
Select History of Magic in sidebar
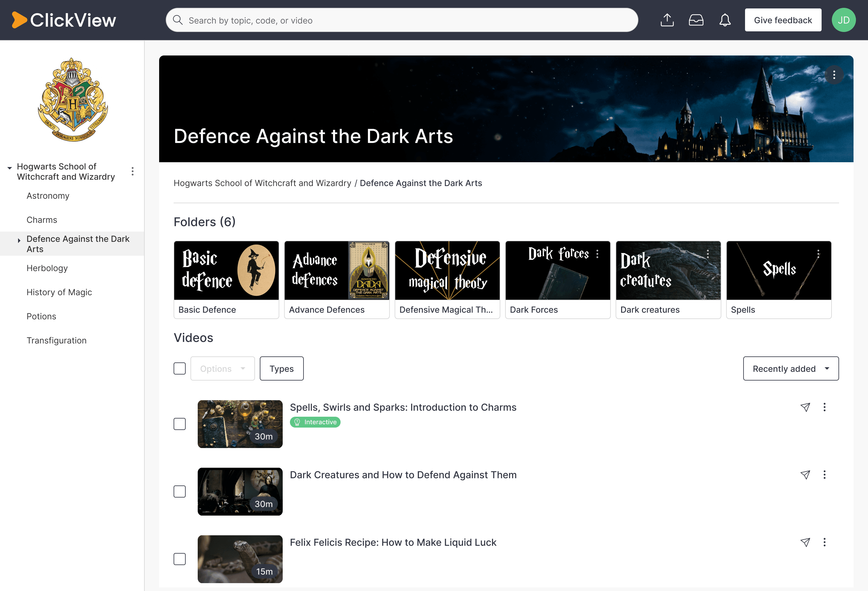pos(59,292)
